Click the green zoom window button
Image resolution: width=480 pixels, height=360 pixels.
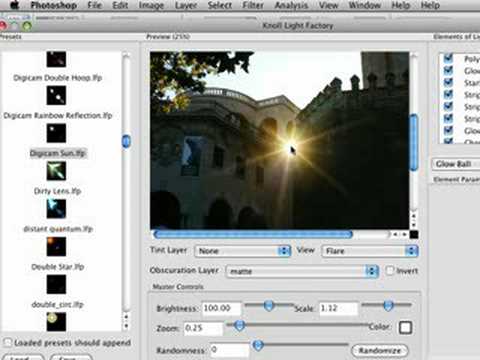tap(27, 25)
